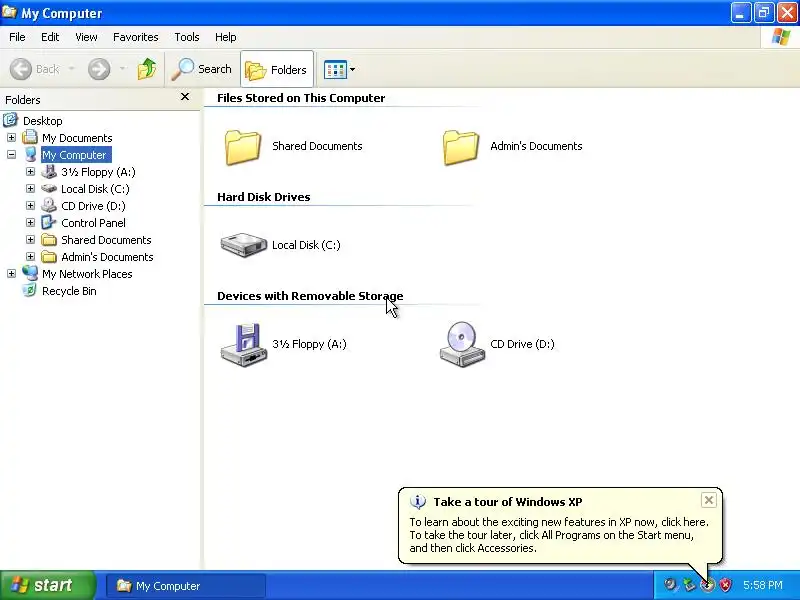Expand Shared Documents tree node

31,240
